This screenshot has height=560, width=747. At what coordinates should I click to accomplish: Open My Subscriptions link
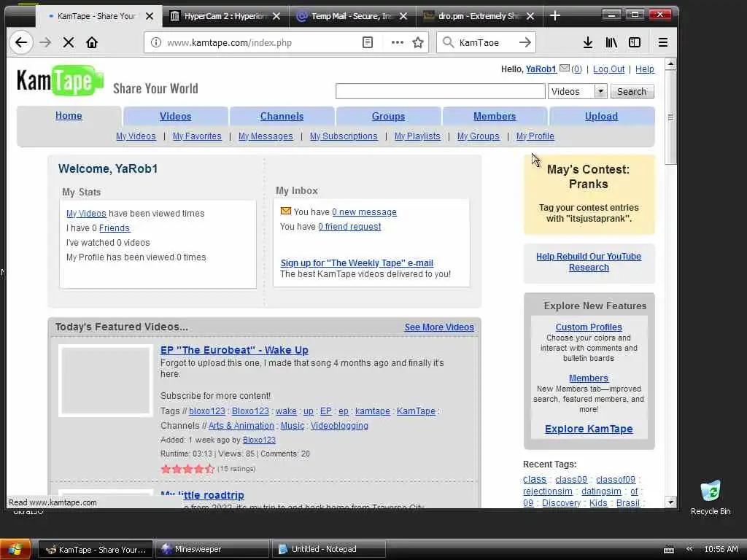click(344, 136)
